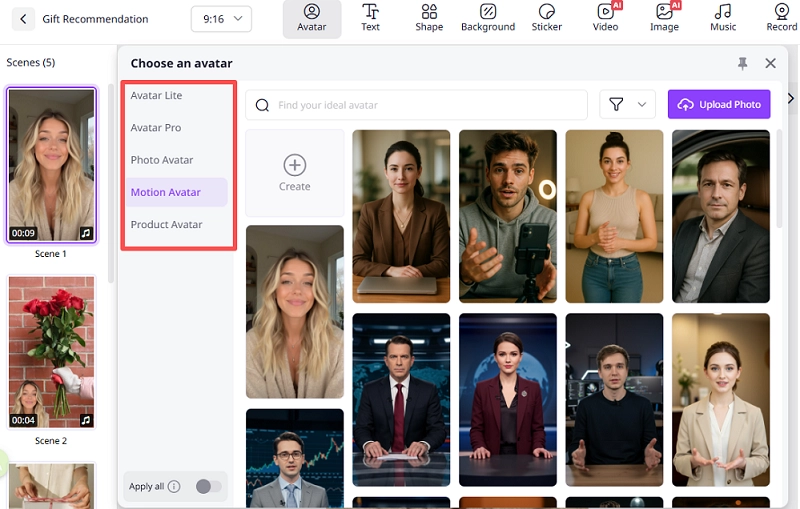Click the Find your ideal avatar search field
800x509 pixels.
point(416,105)
